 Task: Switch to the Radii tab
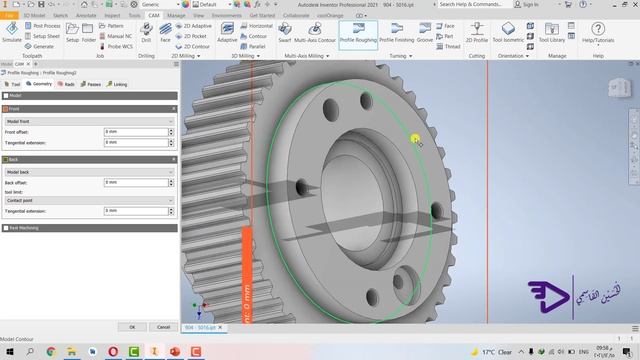point(66,84)
